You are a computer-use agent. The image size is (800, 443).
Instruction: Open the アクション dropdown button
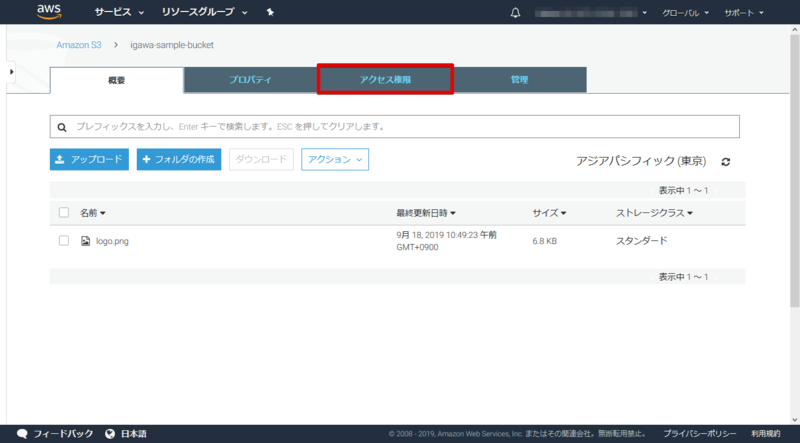pos(335,159)
